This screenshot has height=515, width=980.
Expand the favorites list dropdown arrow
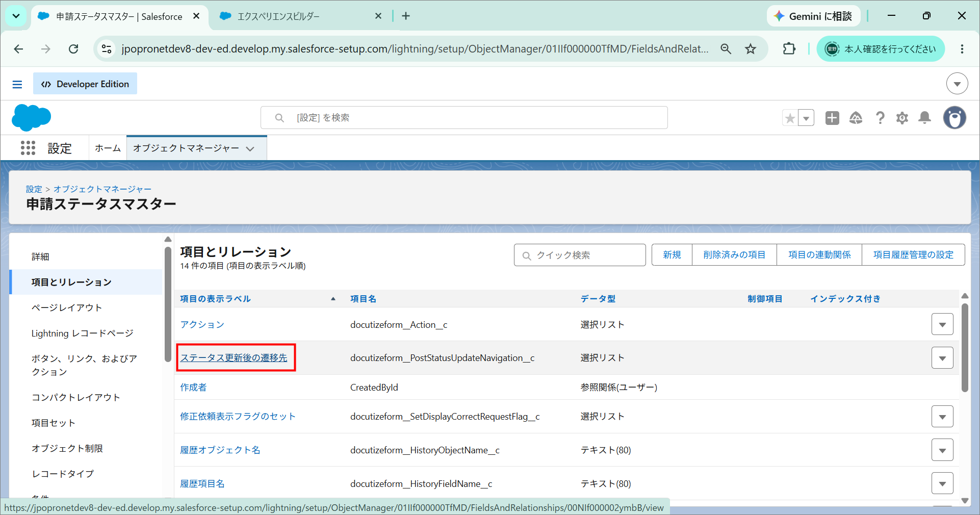point(806,118)
